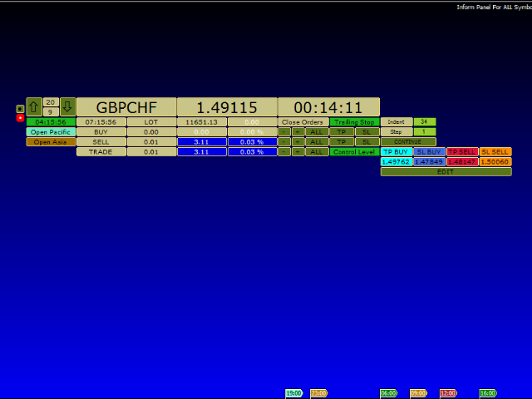532x399 pixels.
Task: Select the value 9 box
Action: coord(51,112)
